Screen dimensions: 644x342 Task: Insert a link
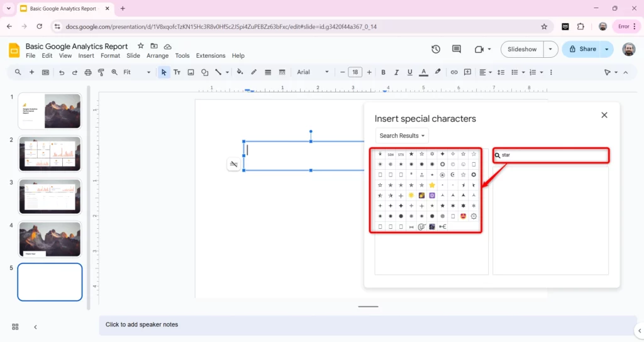(454, 72)
